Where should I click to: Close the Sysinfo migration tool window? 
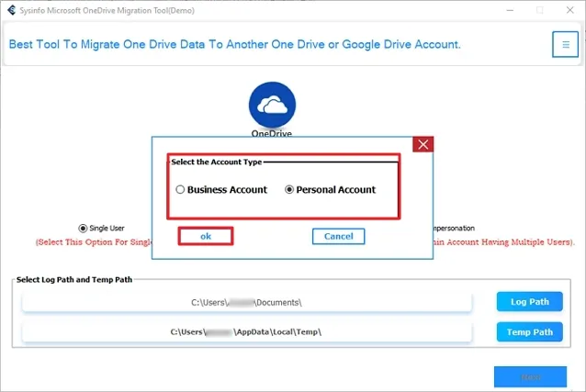pos(570,10)
